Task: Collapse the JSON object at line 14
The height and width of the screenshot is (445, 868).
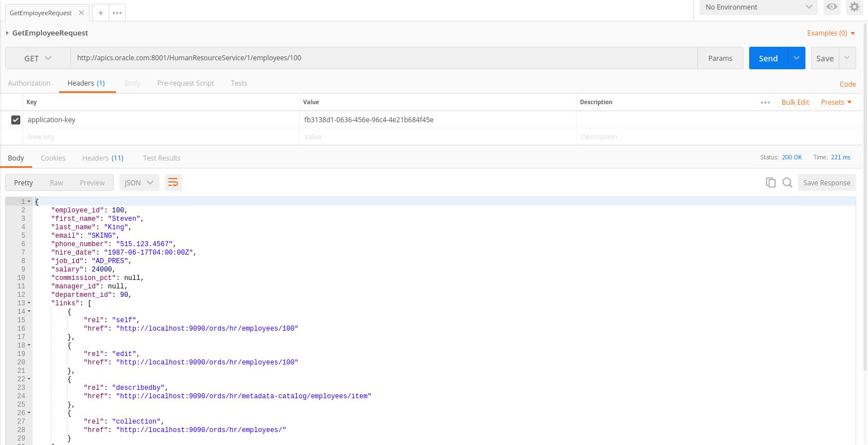Action: (x=29, y=311)
